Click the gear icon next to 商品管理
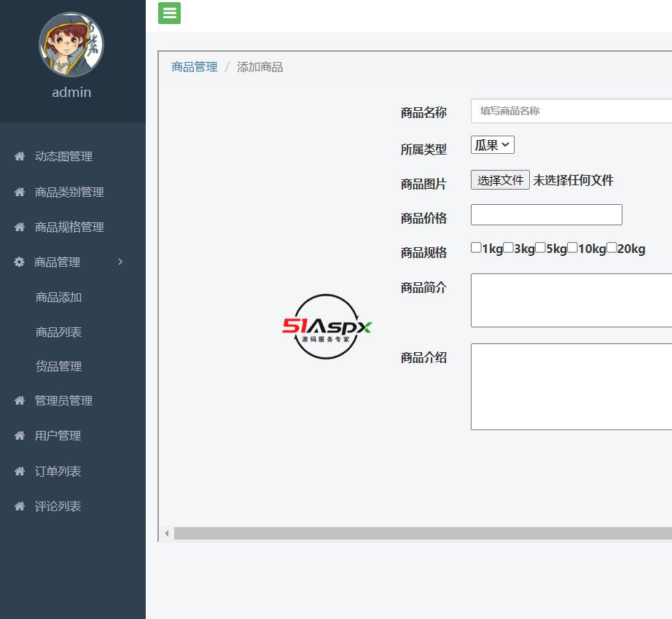Viewport: 672px width, 619px height. click(x=20, y=262)
